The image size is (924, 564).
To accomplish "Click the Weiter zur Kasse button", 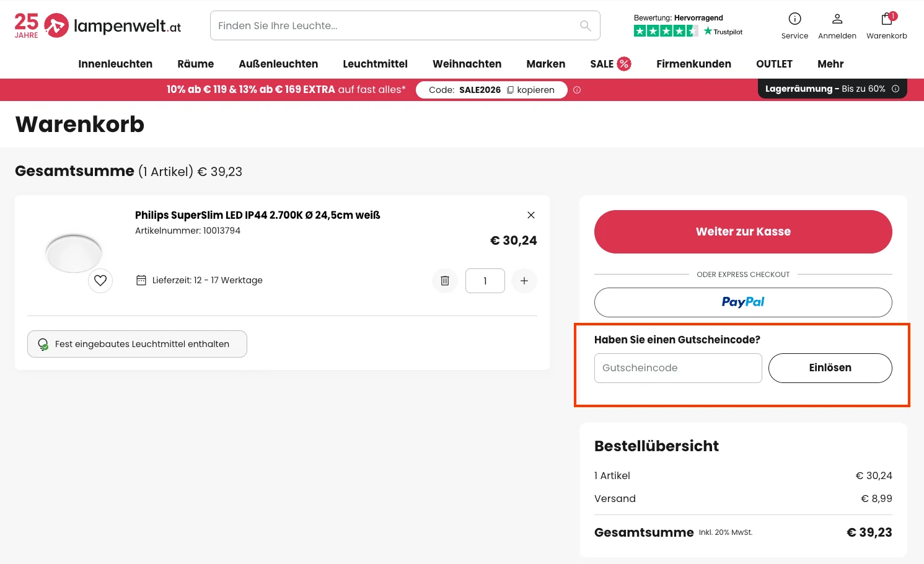I will coord(742,231).
